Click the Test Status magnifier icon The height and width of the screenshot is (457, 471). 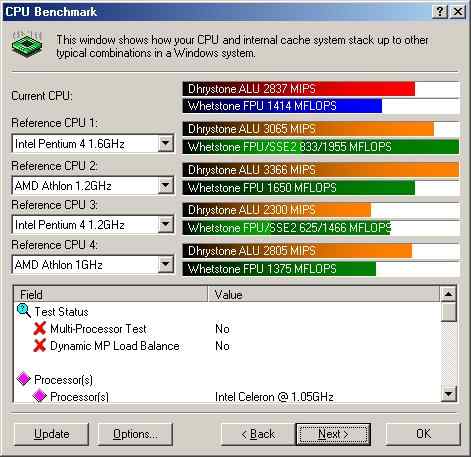click(24, 311)
